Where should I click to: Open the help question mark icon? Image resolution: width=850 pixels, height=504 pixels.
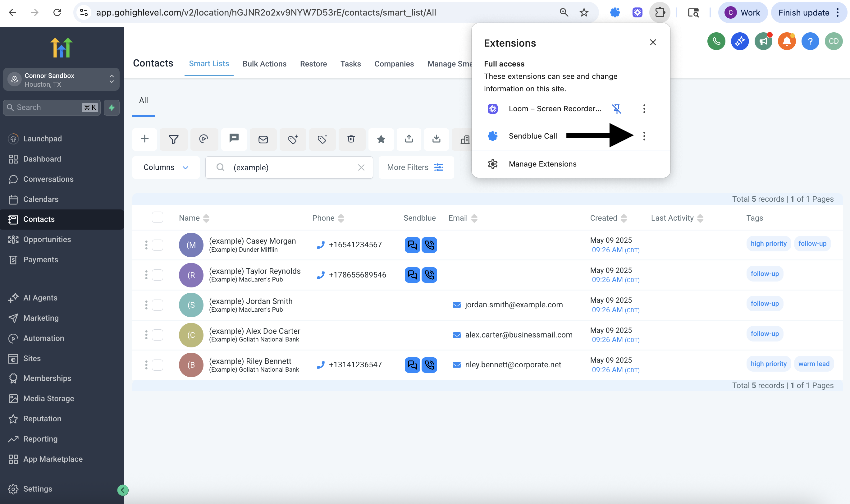pyautogui.click(x=810, y=41)
